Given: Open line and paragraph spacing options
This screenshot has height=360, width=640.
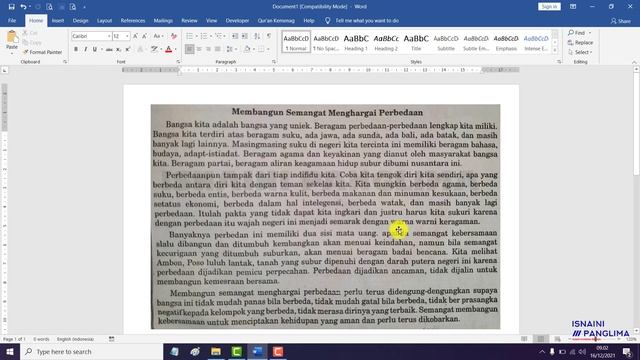Looking at the screenshot, I should click(x=230, y=49).
